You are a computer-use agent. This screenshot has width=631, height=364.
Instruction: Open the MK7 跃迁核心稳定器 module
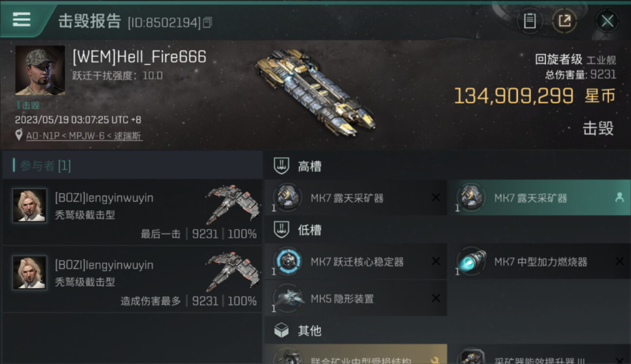click(x=356, y=262)
